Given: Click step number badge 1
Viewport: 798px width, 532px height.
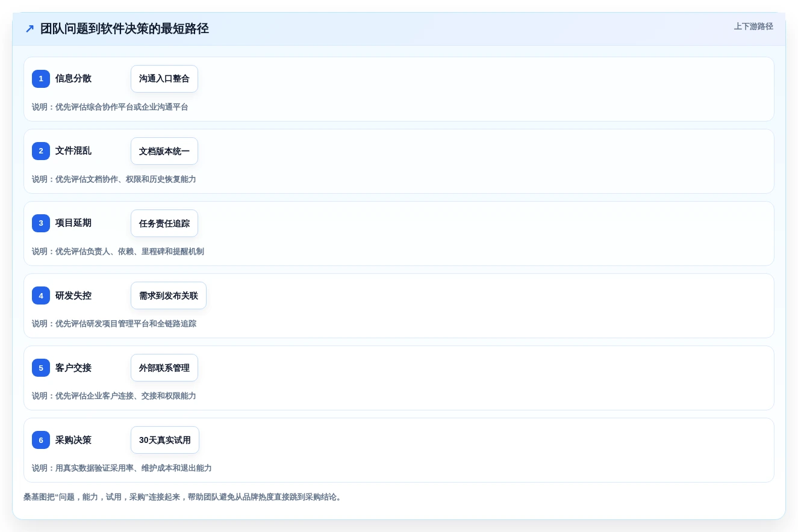Looking at the screenshot, I should [41, 79].
